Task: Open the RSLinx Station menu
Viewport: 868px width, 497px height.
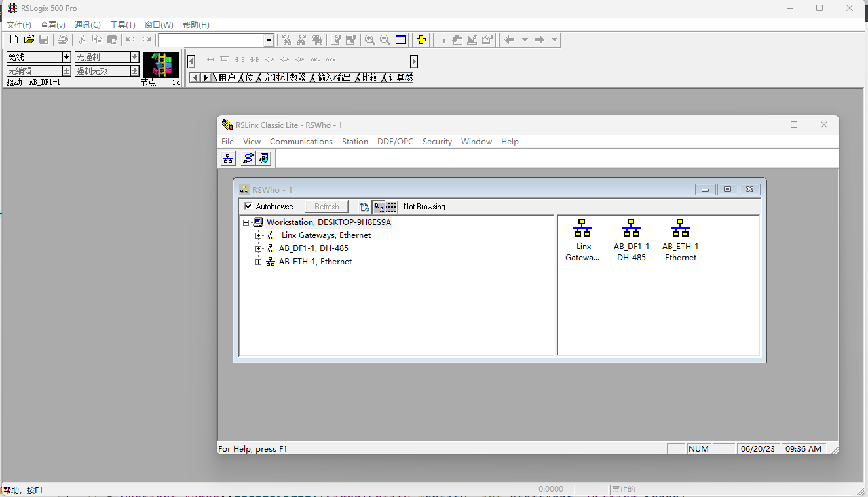Action: click(x=355, y=142)
